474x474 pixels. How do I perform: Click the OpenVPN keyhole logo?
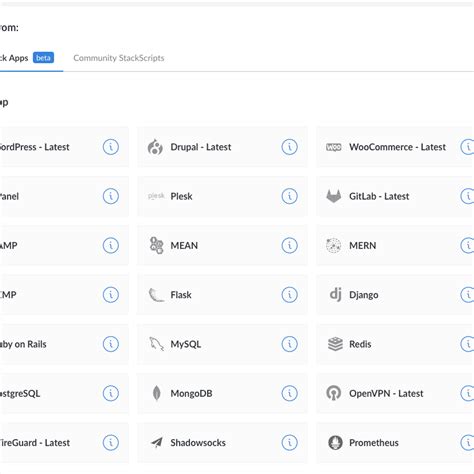tap(334, 393)
